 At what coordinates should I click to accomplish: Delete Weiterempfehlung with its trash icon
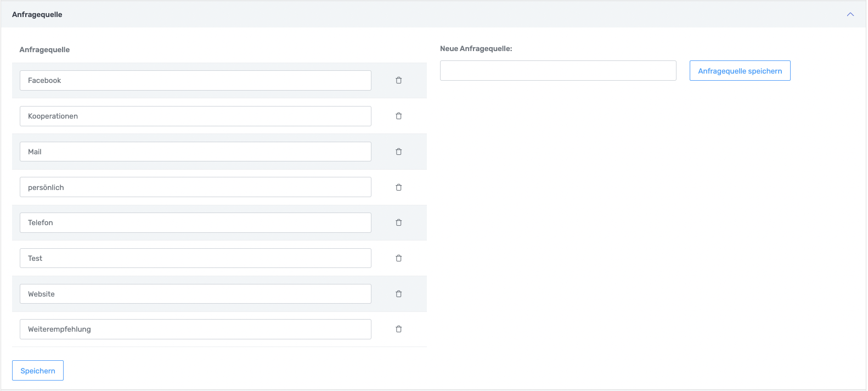coord(399,329)
